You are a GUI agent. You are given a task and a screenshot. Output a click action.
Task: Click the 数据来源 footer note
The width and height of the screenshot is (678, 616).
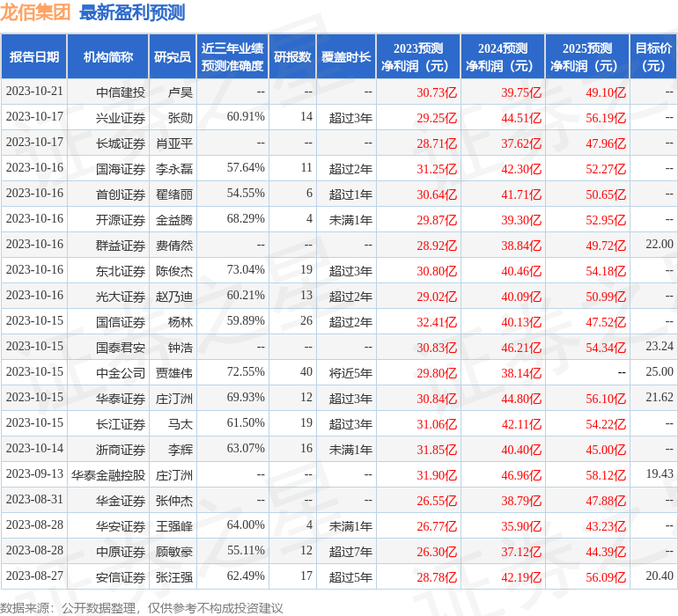tap(142, 608)
